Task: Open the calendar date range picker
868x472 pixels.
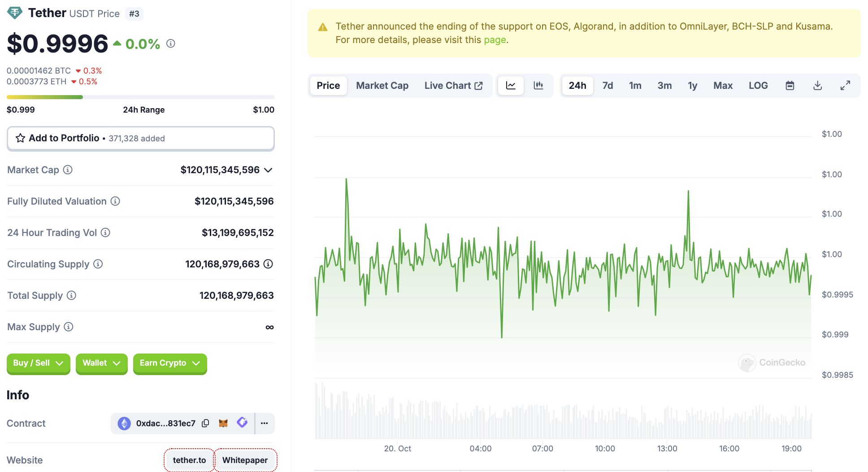Action: pyautogui.click(x=790, y=85)
